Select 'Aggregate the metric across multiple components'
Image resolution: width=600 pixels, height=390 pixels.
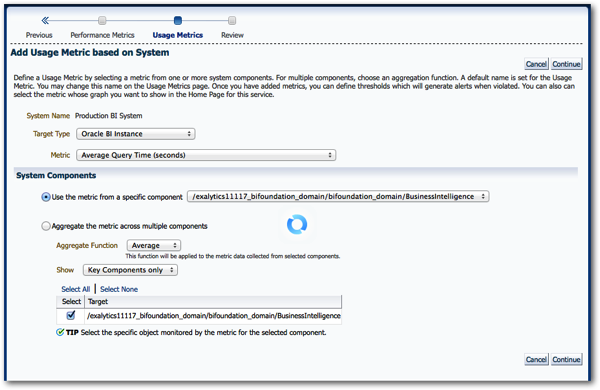(x=46, y=226)
